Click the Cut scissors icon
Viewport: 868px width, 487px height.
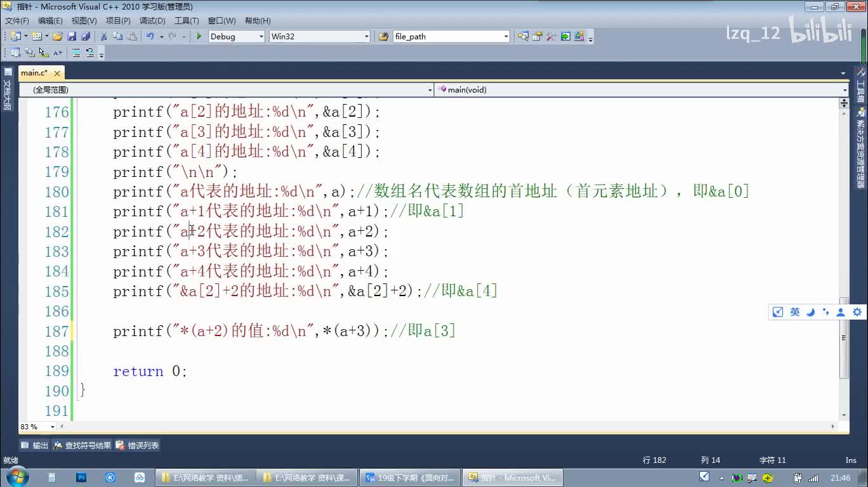pos(102,37)
